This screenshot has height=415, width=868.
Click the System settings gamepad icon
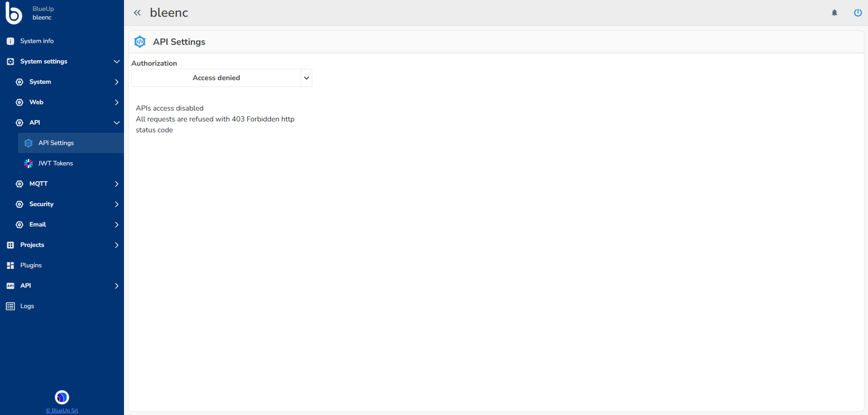click(x=10, y=62)
